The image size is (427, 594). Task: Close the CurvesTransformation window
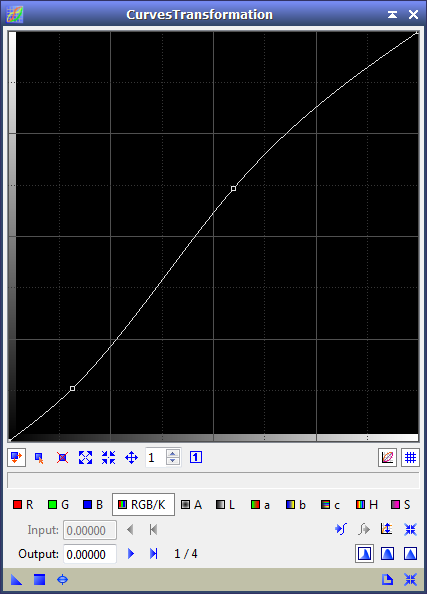point(413,14)
